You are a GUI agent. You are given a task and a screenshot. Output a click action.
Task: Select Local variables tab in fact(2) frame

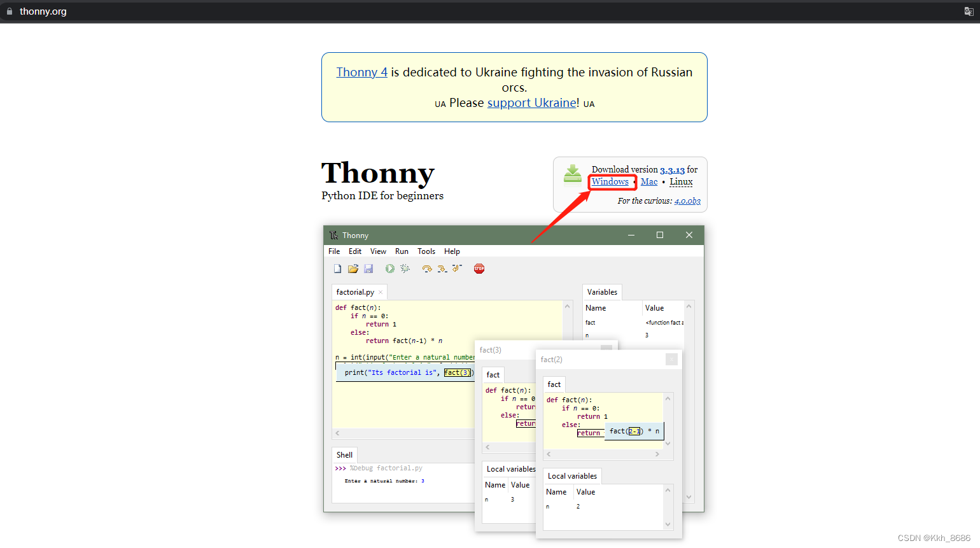point(572,476)
